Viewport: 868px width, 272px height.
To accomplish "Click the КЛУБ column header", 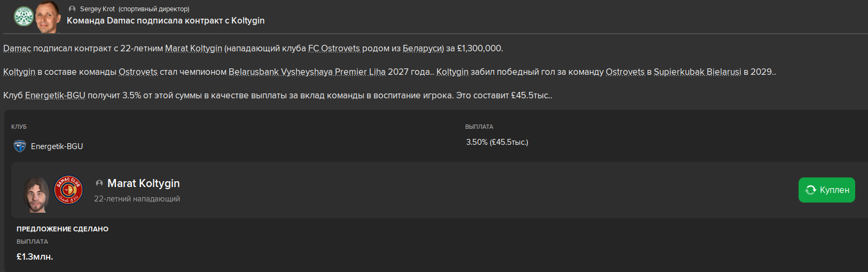I will 19,127.
